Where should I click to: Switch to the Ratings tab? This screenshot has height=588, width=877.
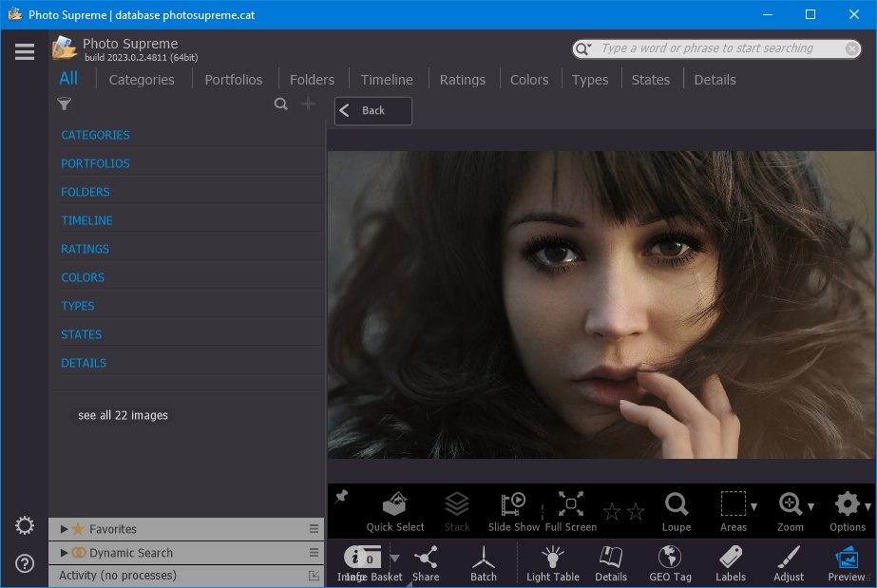click(x=463, y=80)
